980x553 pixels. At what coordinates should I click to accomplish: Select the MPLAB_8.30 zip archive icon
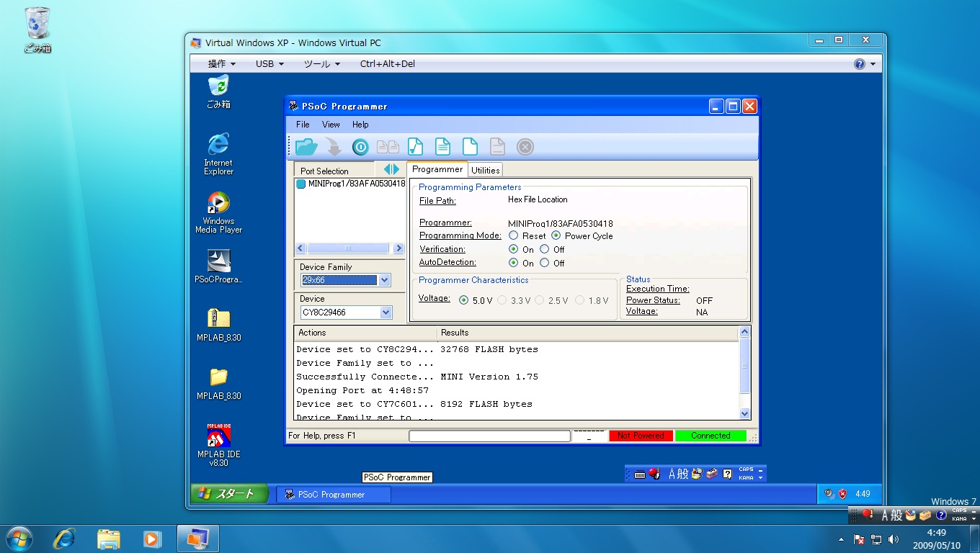pyautogui.click(x=218, y=325)
